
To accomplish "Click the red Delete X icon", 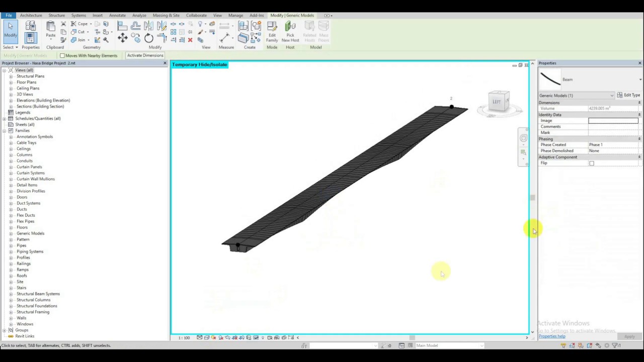I will coord(190,40).
